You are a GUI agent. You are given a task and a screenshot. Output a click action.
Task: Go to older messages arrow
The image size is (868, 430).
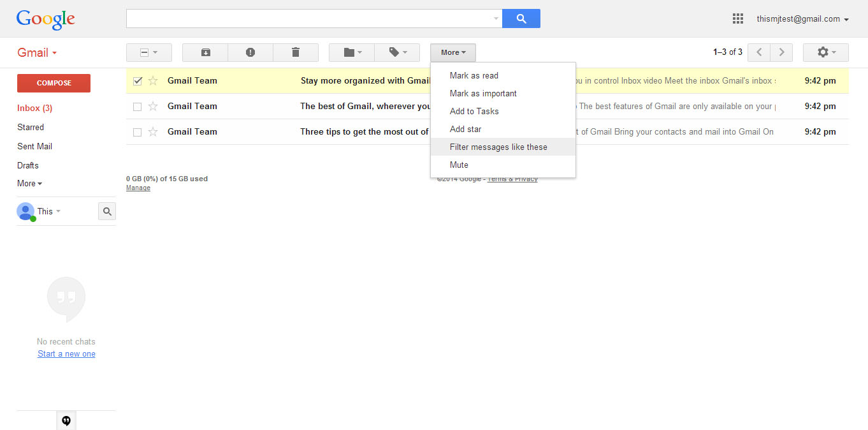pyautogui.click(x=781, y=52)
